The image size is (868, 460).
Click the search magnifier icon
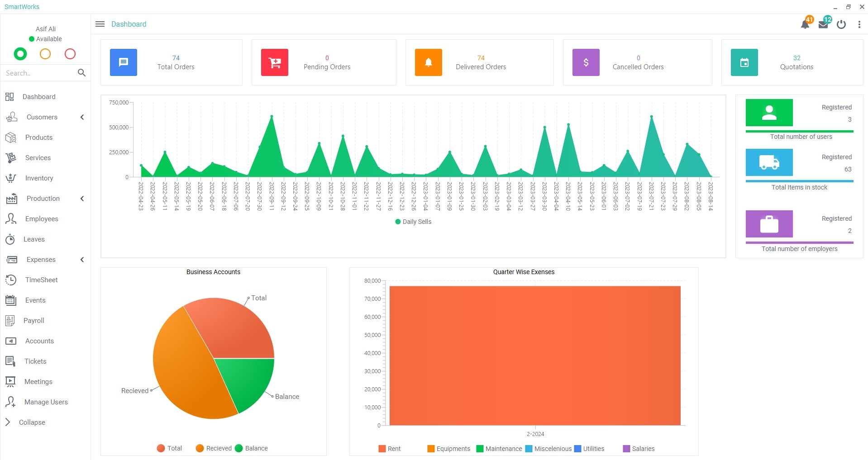(81, 73)
